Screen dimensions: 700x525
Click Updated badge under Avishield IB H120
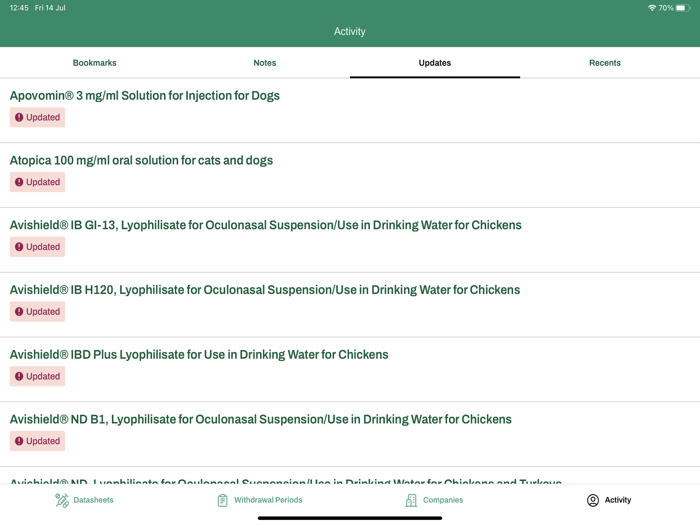coord(38,312)
